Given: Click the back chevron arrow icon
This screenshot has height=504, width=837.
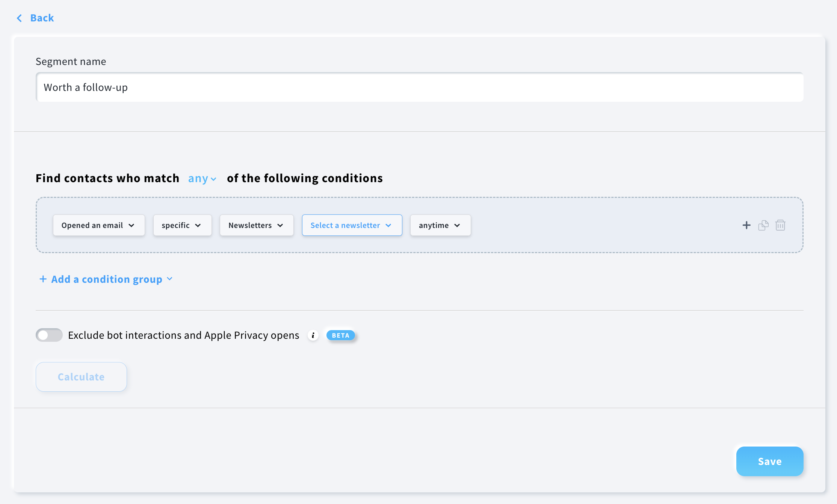Looking at the screenshot, I should click(x=19, y=18).
